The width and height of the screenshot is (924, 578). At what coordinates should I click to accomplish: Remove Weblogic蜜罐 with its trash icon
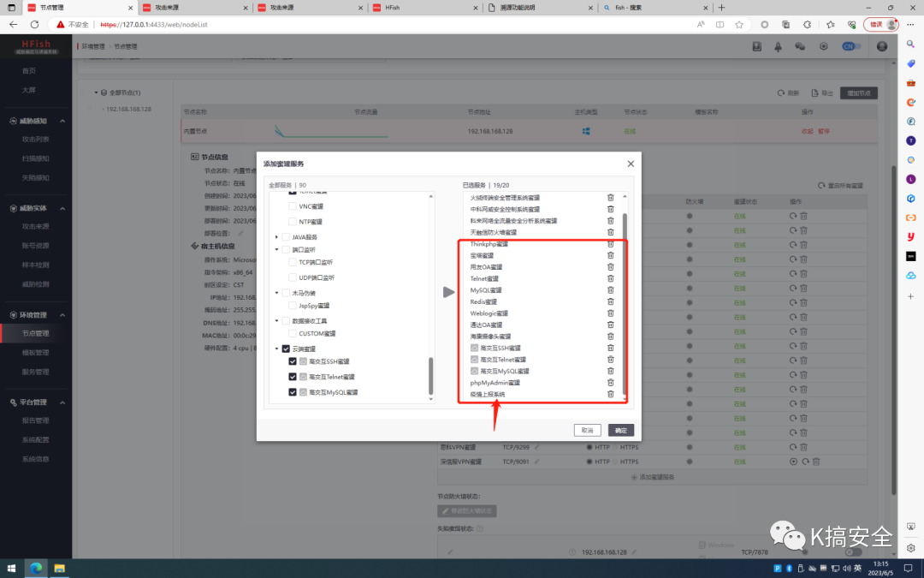click(x=611, y=313)
